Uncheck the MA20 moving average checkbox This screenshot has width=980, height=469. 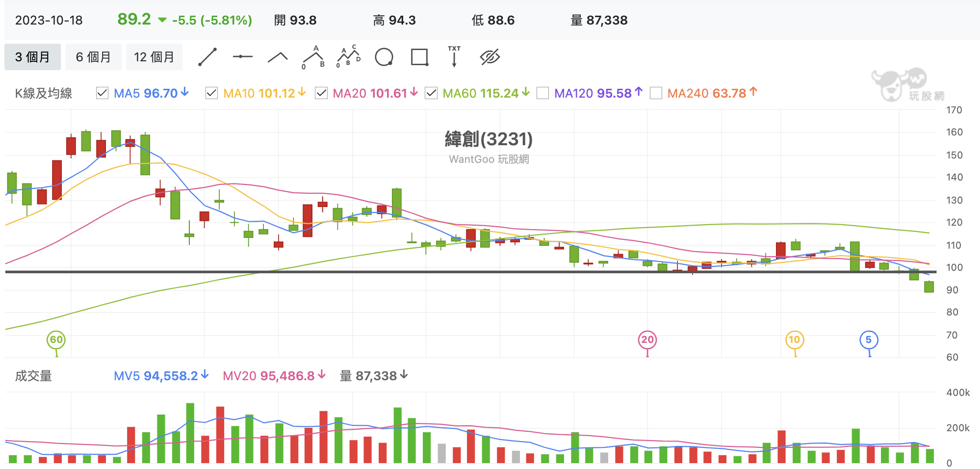[321, 93]
